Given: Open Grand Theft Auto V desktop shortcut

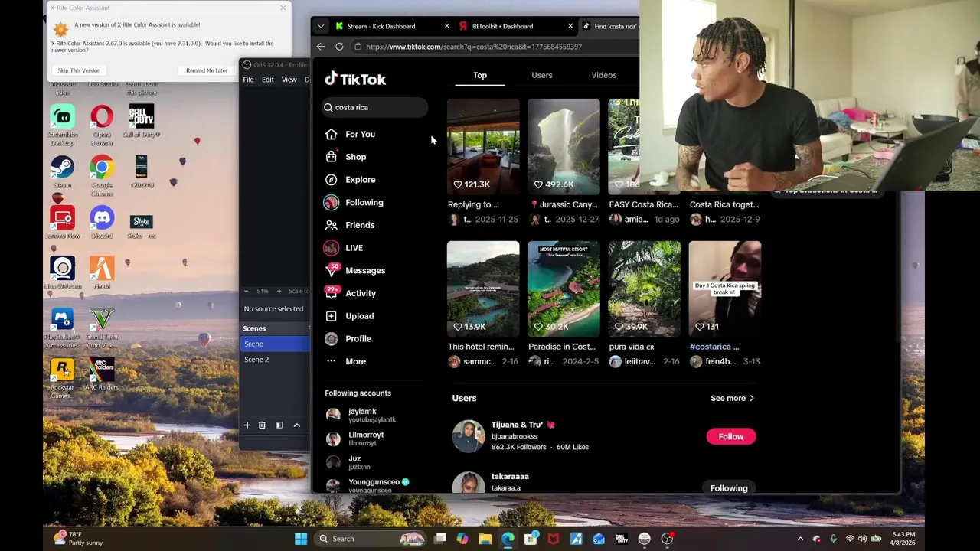Looking at the screenshot, I should pos(102,328).
